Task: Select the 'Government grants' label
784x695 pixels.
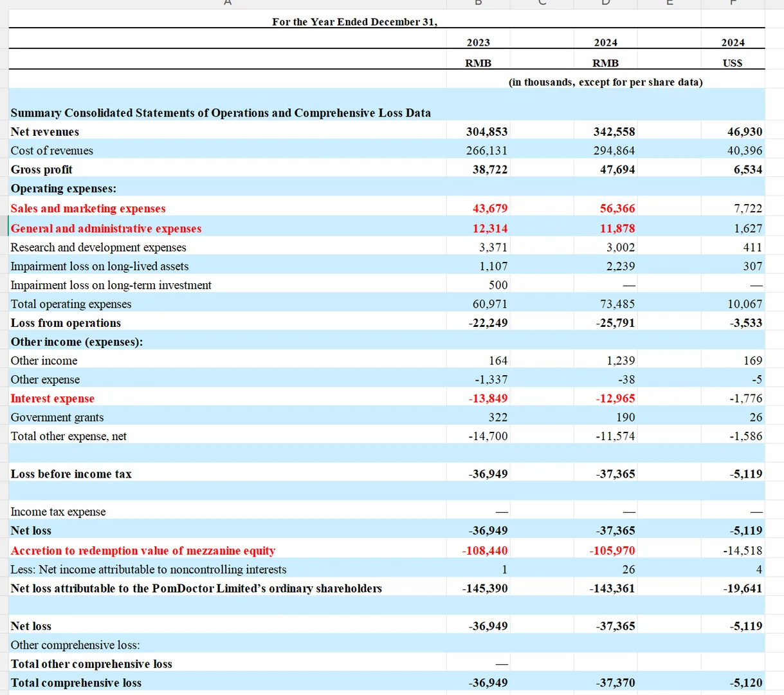Action: tap(57, 418)
